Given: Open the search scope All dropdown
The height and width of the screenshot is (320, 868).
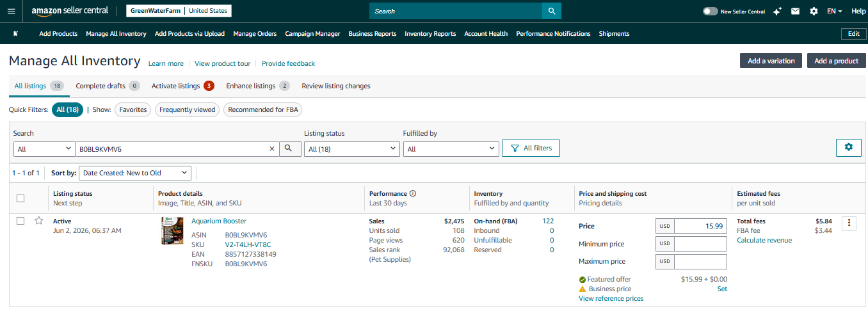Looking at the screenshot, I should coord(44,148).
